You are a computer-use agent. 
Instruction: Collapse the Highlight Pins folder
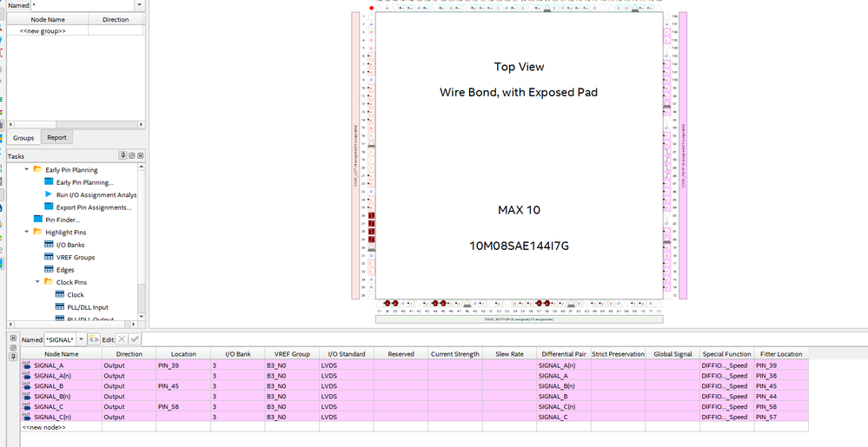[27, 233]
